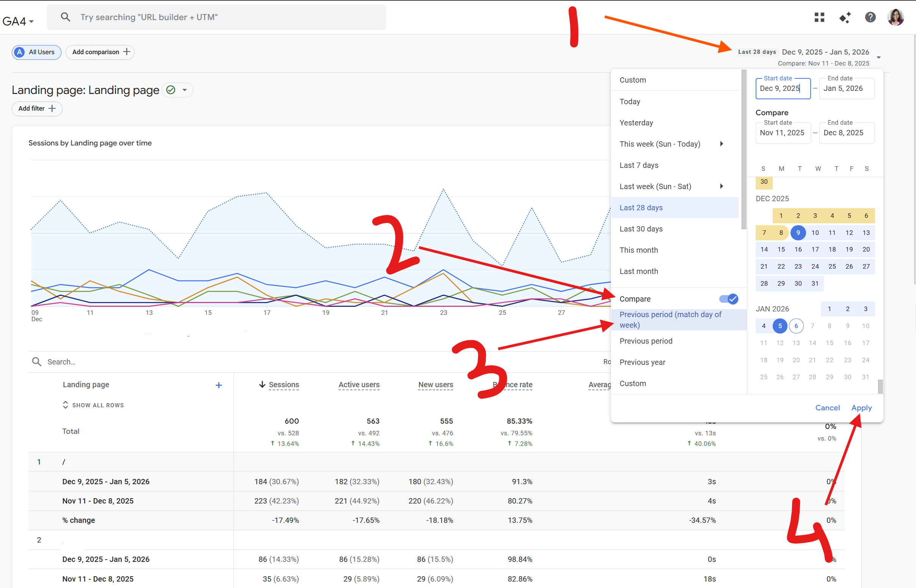Click SHOW ALL ROWS
This screenshot has width=916, height=588.
click(x=93, y=405)
